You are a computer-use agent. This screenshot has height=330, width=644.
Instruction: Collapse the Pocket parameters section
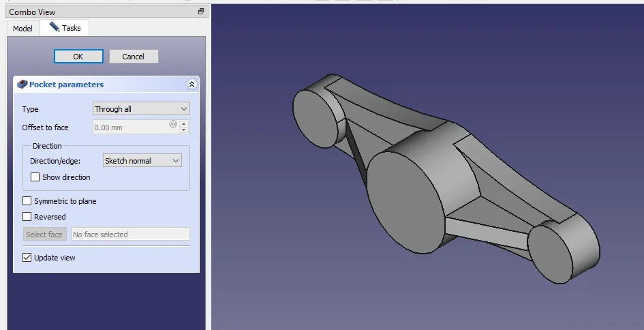click(x=191, y=85)
